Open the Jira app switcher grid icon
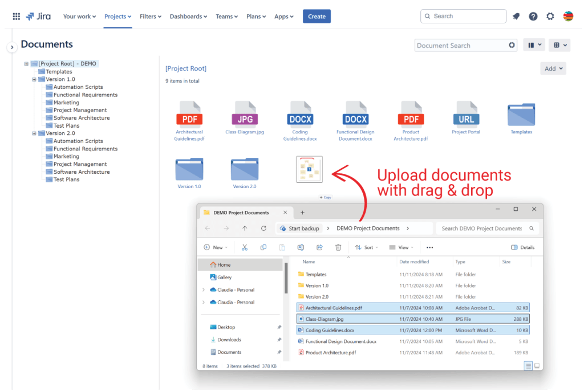The height and width of the screenshot is (392, 584). coord(16,17)
